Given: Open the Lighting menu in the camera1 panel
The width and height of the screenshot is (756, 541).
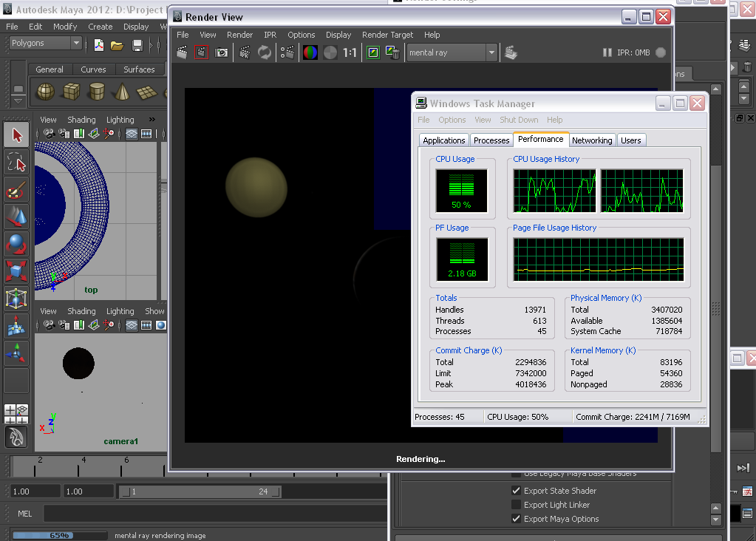Looking at the screenshot, I should point(120,311).
